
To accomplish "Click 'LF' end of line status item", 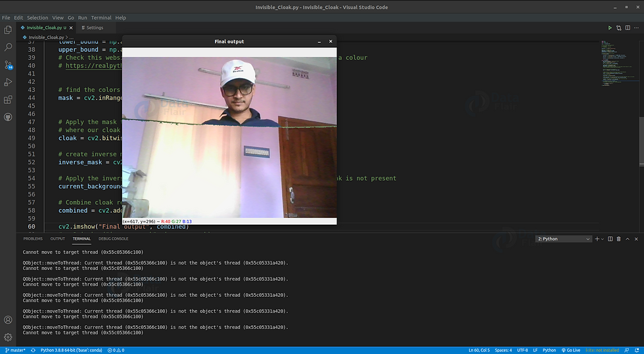I will point(535,350).
